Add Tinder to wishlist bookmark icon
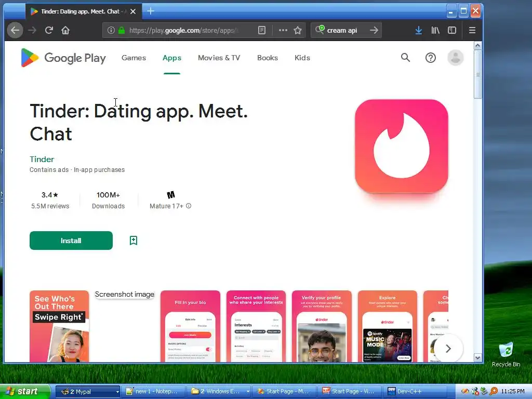This screenshot has height=399, width=532. [134, 241]
